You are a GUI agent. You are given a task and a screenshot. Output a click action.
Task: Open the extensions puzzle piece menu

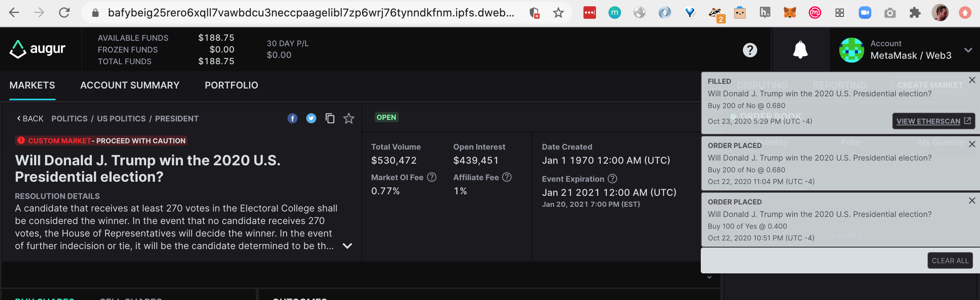coord(915,13)
